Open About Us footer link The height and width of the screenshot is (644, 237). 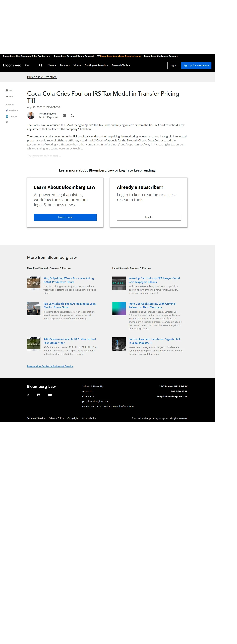click(87, 392)
